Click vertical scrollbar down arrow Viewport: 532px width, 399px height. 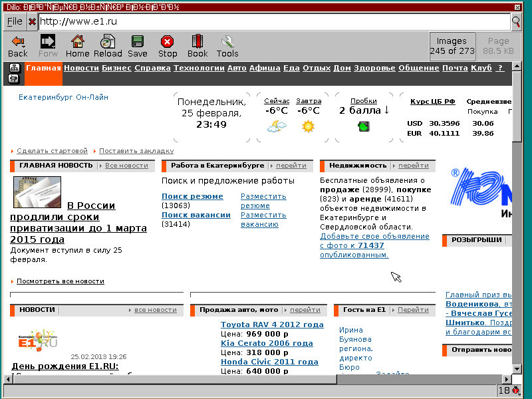[x=517, y=369]
